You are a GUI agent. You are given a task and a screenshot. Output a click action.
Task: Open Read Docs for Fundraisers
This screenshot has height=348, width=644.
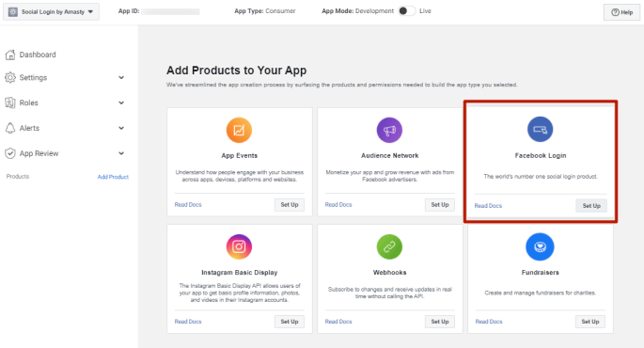pos(489,322)
